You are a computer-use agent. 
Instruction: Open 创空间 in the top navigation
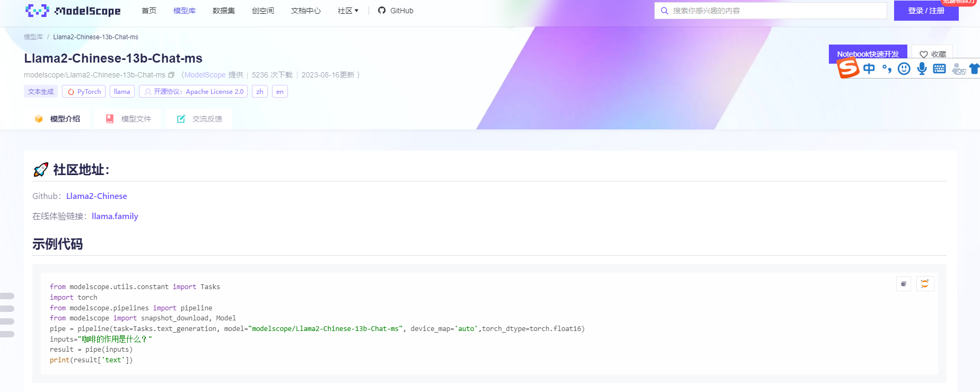click(263, 11)
